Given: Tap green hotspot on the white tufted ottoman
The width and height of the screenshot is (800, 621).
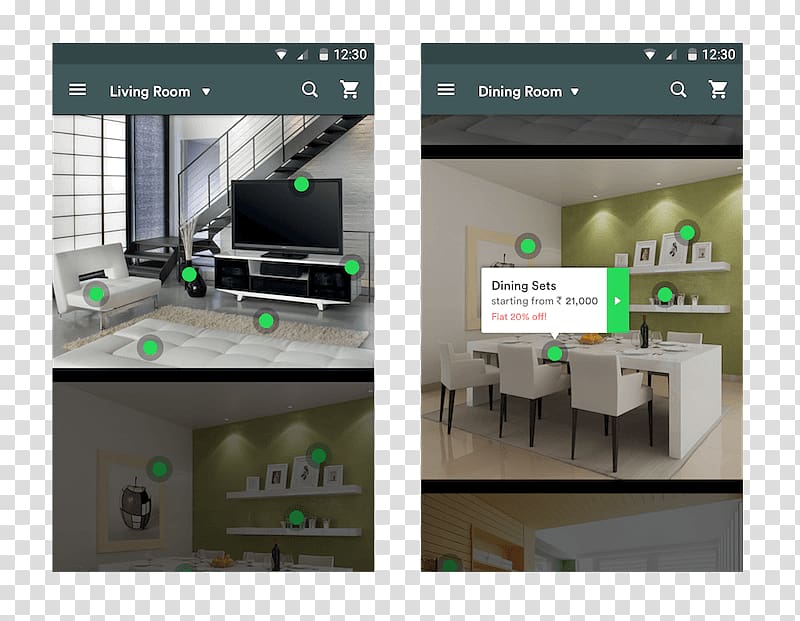Looking at the screenshot, I should pos(149,348).
